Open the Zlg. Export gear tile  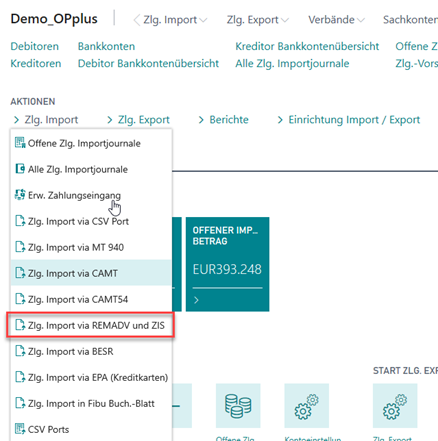point(395,406)
